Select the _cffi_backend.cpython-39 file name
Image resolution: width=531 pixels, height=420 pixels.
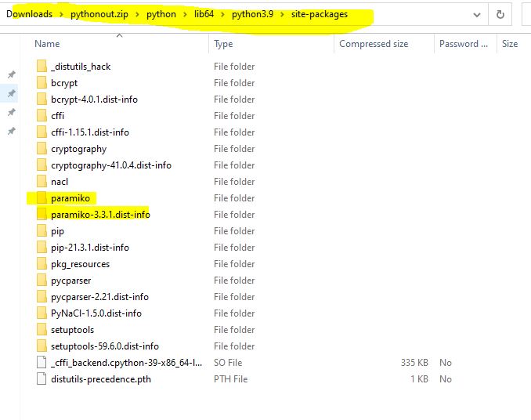click(x=126, y=363)
